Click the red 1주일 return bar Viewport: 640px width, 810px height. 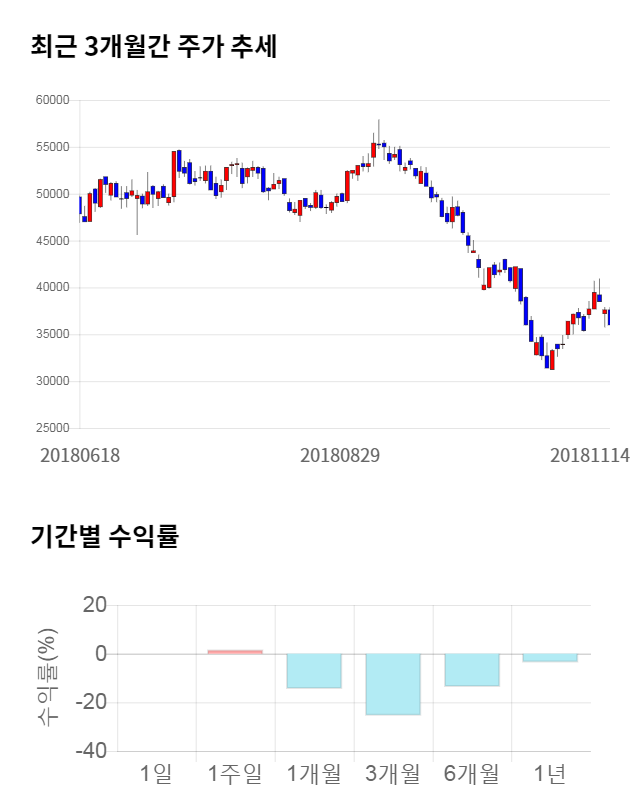(235, 652)
